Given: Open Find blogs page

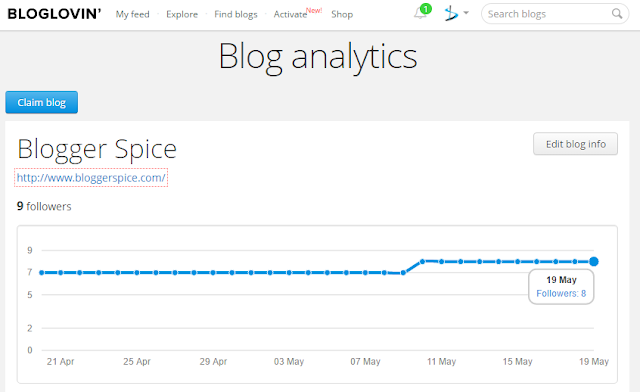Looking at the screenshot, I should (x=236, y=14).
